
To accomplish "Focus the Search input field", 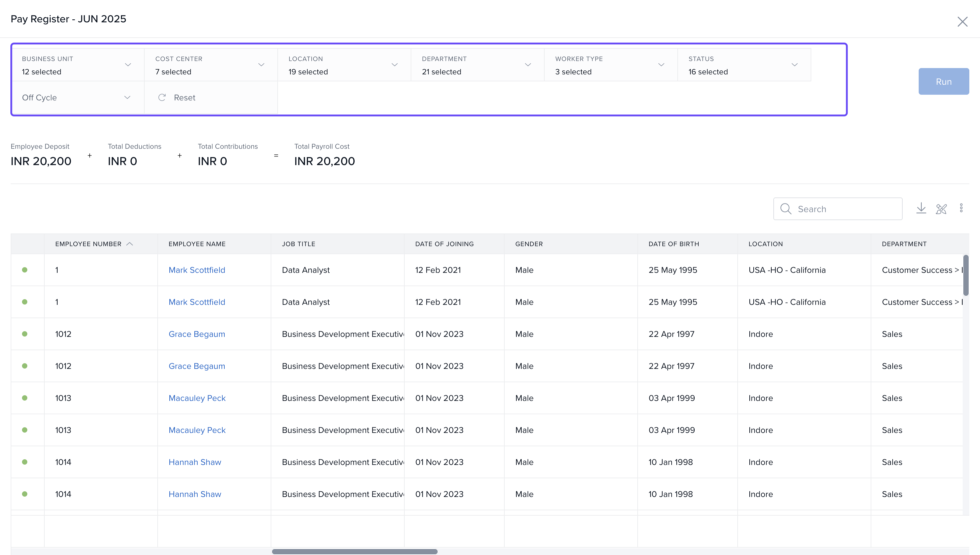I will [x=846, y=209].
